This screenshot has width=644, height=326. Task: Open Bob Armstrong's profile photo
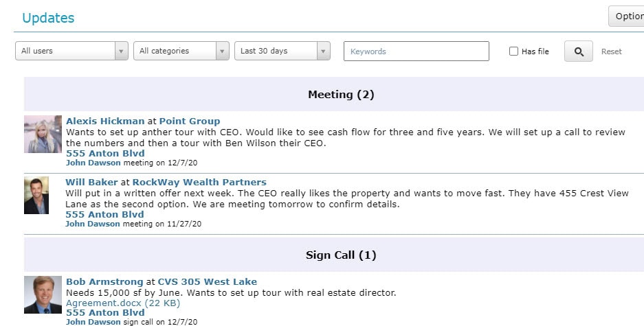(x=43, y=295)
